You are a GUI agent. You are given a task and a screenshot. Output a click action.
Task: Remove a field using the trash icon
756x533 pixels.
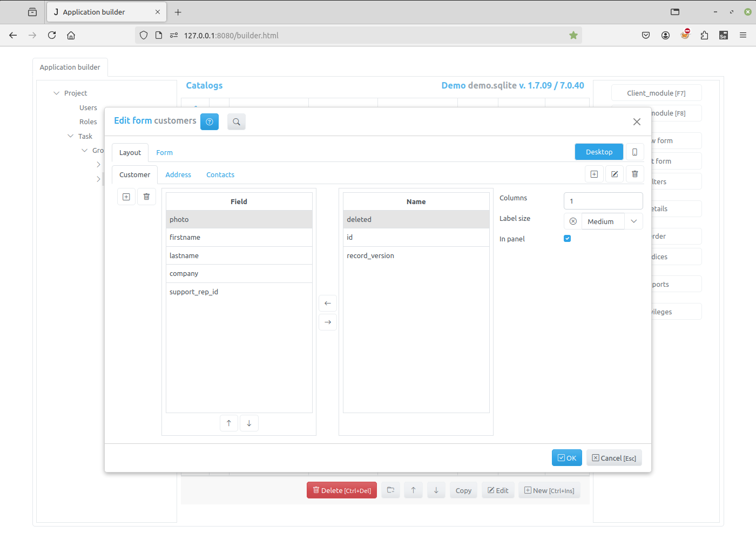click(146, 196)
